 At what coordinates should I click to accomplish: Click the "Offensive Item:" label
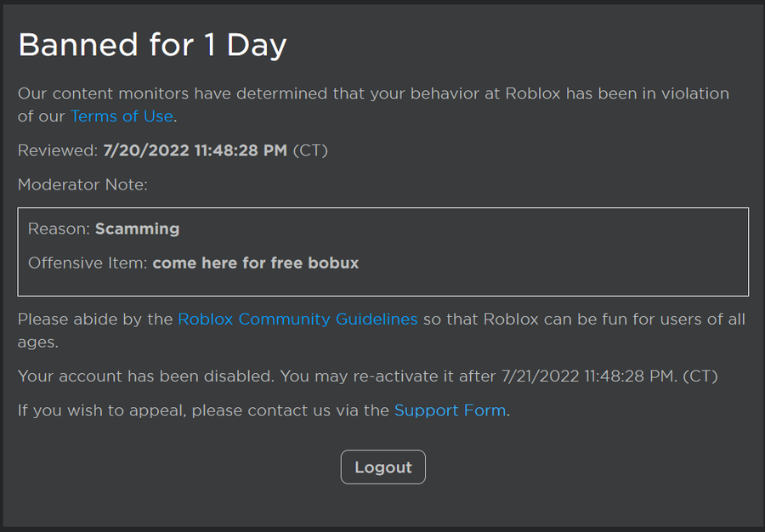click(x=88, y=263)
